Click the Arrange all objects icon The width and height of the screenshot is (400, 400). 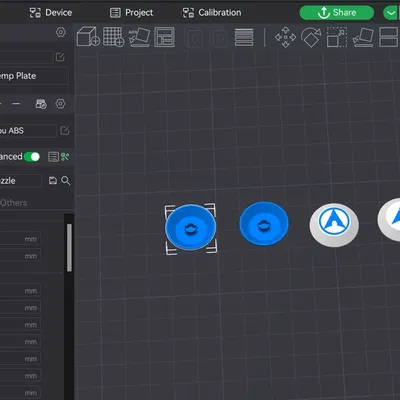164,37
